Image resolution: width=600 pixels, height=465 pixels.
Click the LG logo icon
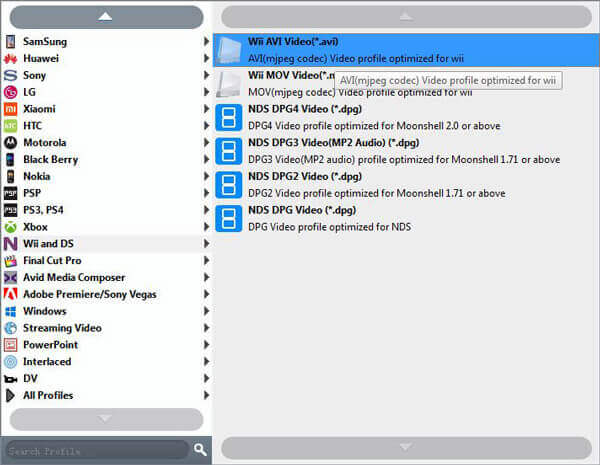pyautogui.click(x=10, y=92)
